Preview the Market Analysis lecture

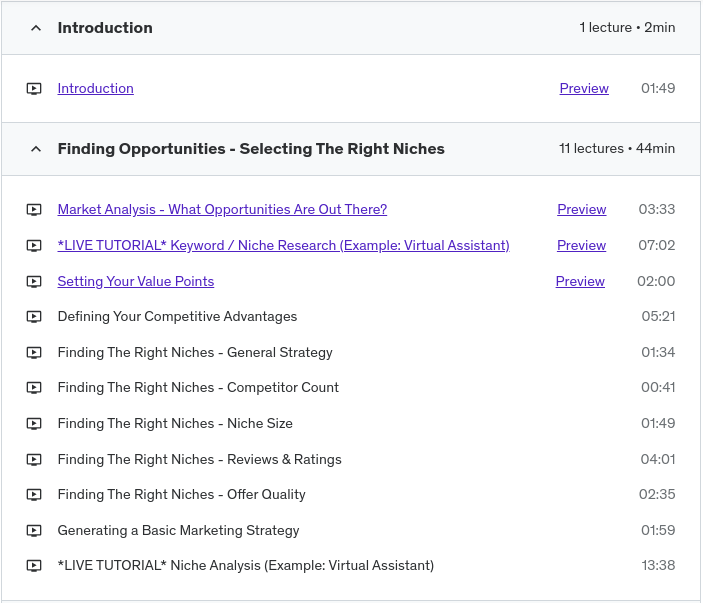coord(582,210)
